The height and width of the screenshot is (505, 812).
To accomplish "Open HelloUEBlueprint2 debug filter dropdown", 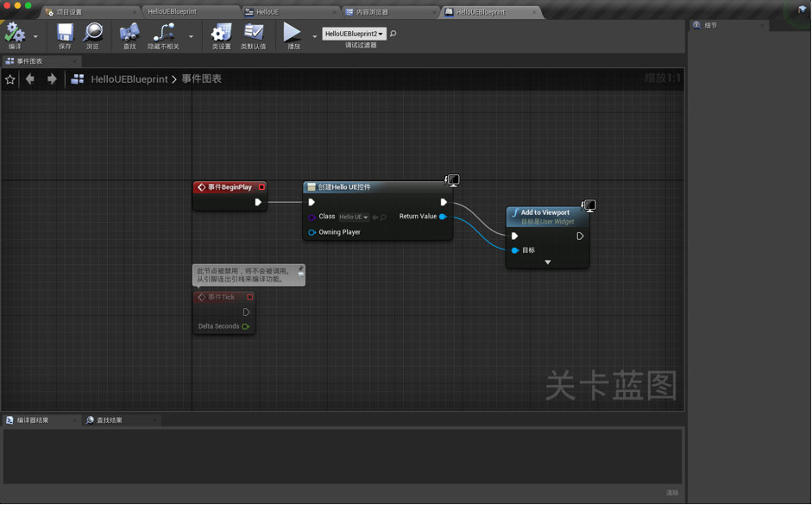I will pyautogui.click(x=354, y=34).
